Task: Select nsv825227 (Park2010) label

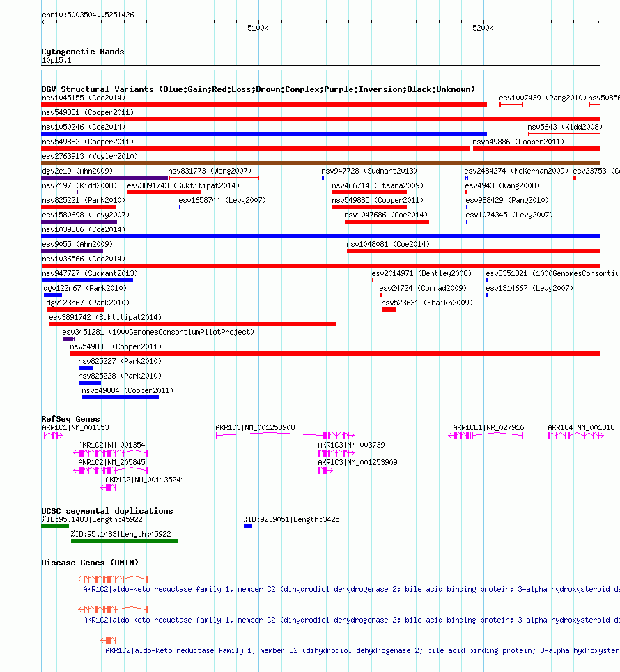Action: click(120, 361)
